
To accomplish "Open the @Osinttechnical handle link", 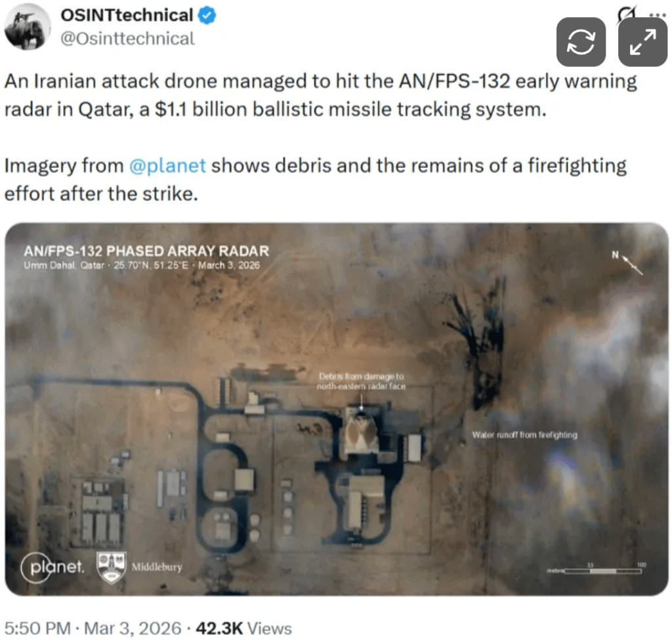I will pos(127,39).
